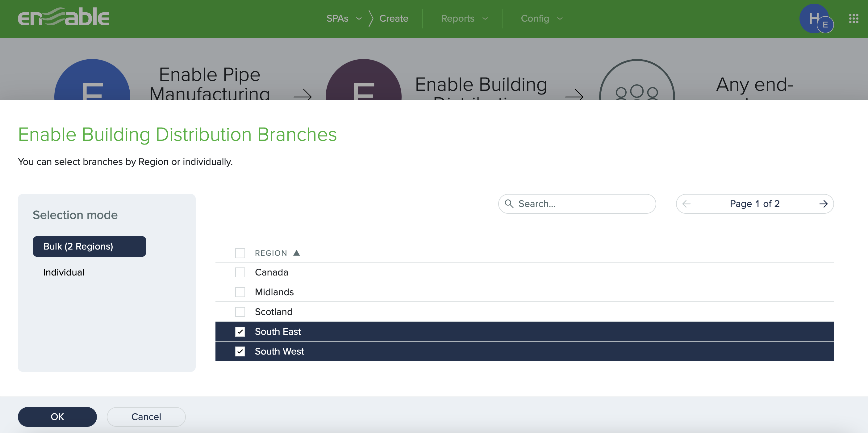Select Bulk (2 Regions) selection mode
The width and height of the screenshot is (868, 433).
pyautogui.click(x=89, y=246)
